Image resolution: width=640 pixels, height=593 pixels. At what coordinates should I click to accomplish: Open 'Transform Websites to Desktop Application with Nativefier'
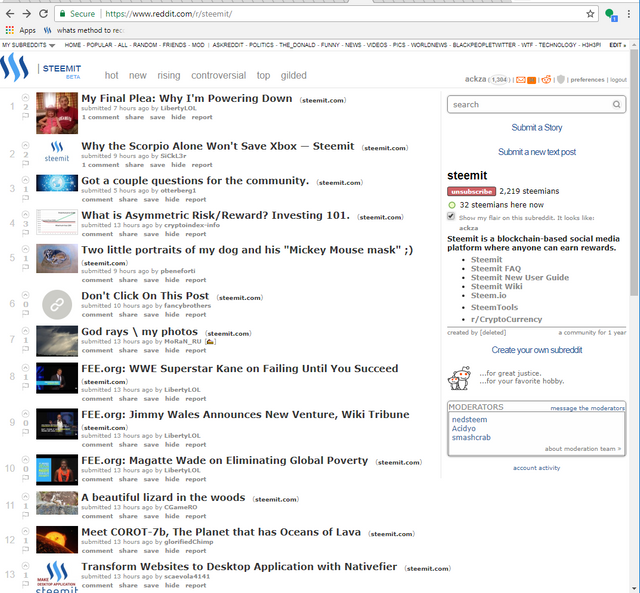tap(239, 566)
